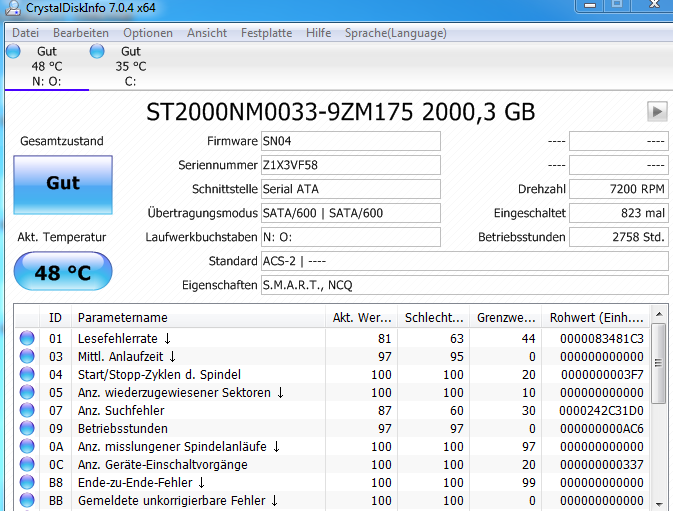The image size is (673, 511).
Task: Click the Schlecht... column header
Action: [434, 317]
